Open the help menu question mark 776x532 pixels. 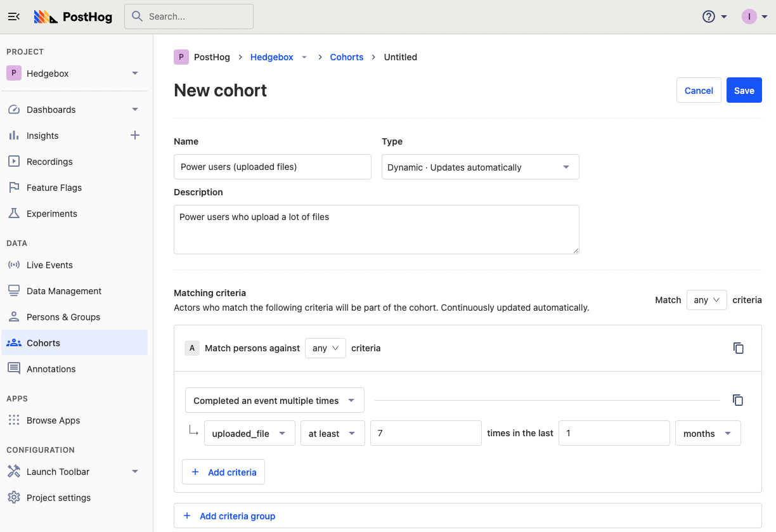(x=708, y=16)
